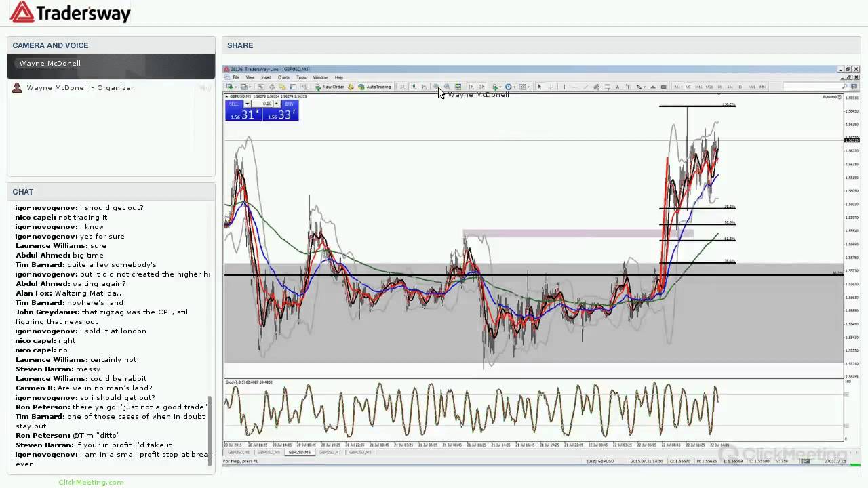Select the Trendline drawing tool
Viewport: 868px width, 488px height.
click(x=586, y=87)
